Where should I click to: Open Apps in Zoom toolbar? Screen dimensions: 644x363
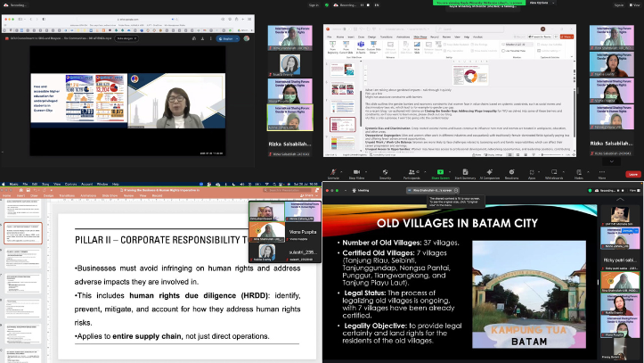point(532,174)
